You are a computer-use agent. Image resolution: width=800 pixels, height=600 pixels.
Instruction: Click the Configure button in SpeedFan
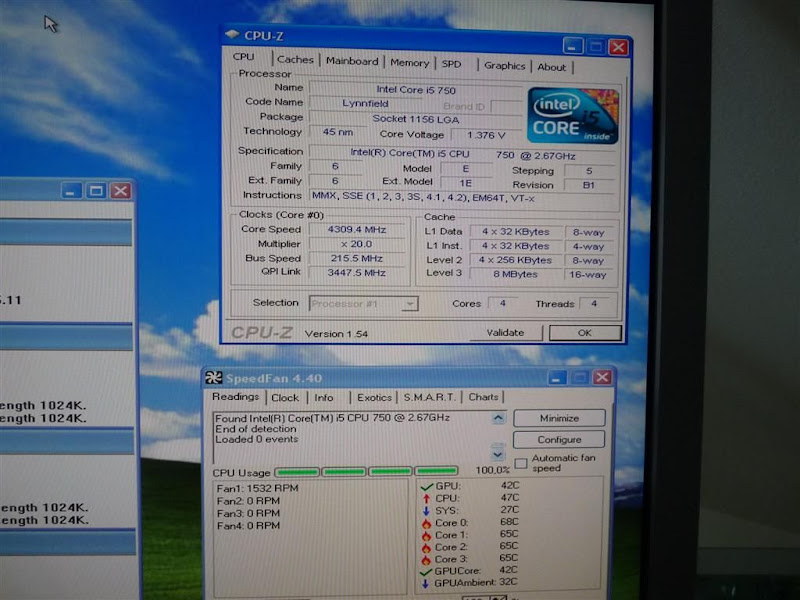559,439
